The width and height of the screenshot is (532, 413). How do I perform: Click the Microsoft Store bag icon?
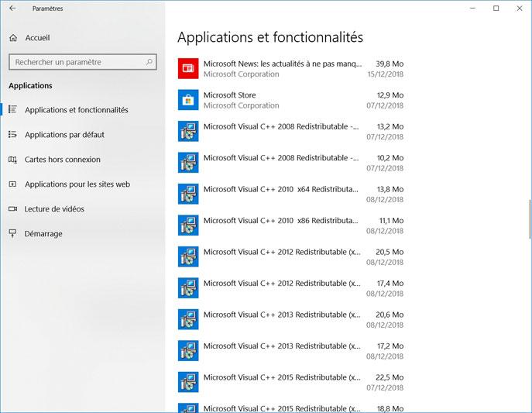click(x=188, y=100)
